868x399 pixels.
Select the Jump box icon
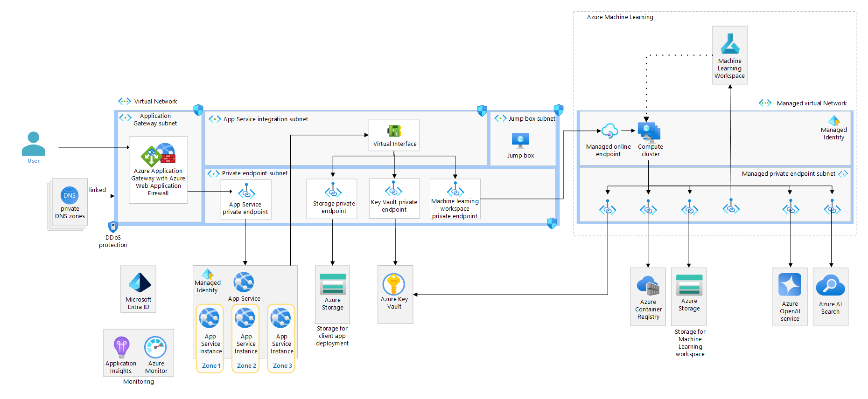pyautogui.click(x=520, y=141)
